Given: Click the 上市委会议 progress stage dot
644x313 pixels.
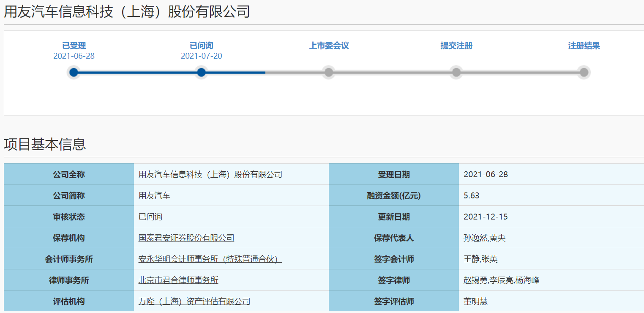Looking at the screenshot, I should coord(329,72).
